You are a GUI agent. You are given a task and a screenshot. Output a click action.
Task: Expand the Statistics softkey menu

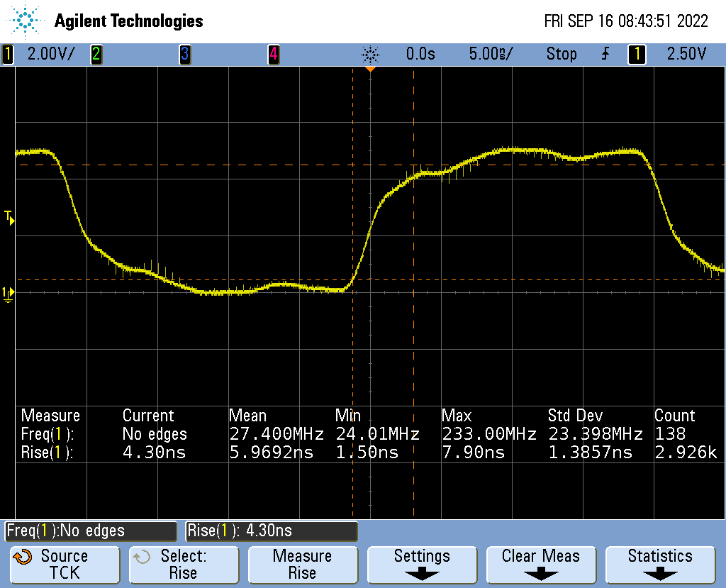pyautogui.click(x=659, y=565)
